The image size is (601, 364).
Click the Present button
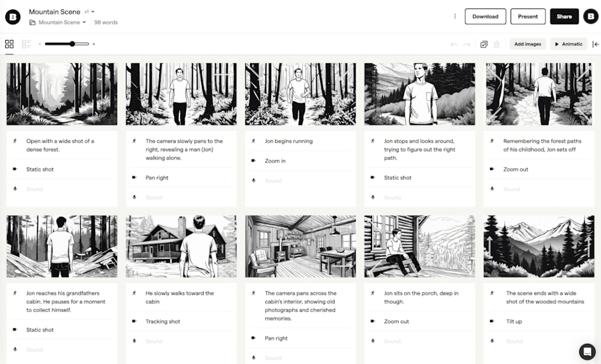[528, 16]
